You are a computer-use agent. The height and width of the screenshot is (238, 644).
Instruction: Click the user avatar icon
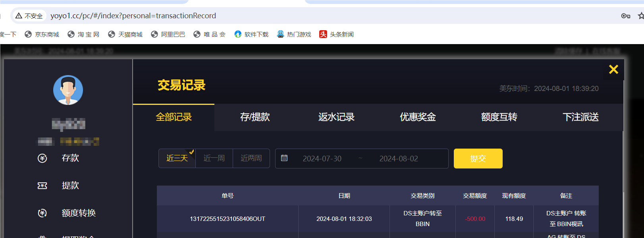click(x=68, y=90)
